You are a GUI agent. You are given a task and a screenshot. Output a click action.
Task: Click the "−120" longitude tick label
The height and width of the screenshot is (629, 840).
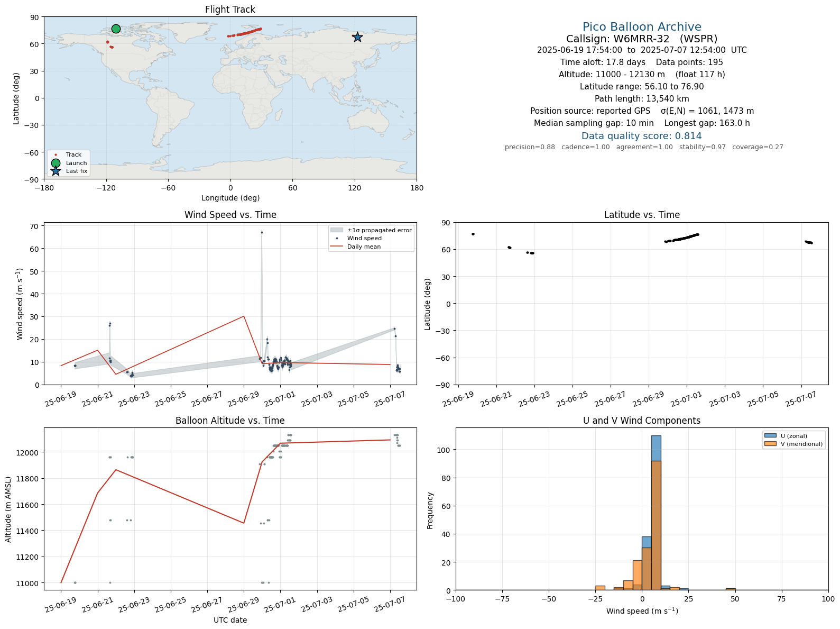[106, 188]
